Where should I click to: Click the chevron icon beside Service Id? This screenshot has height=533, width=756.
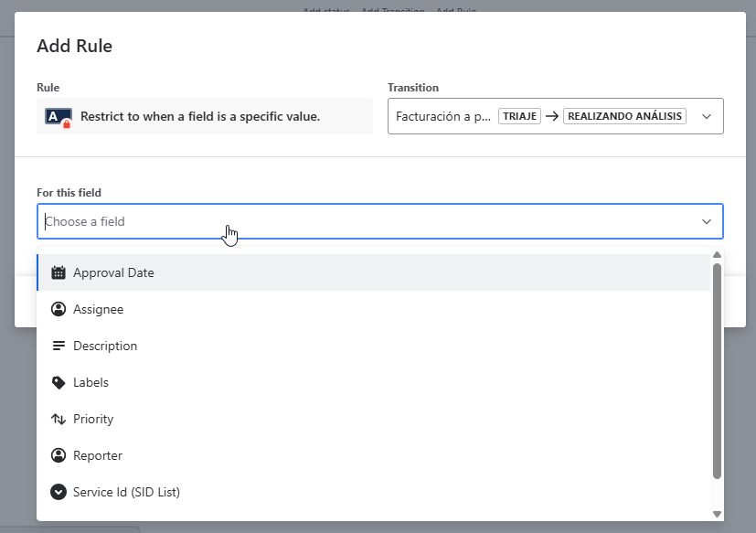tap(59, 492)
